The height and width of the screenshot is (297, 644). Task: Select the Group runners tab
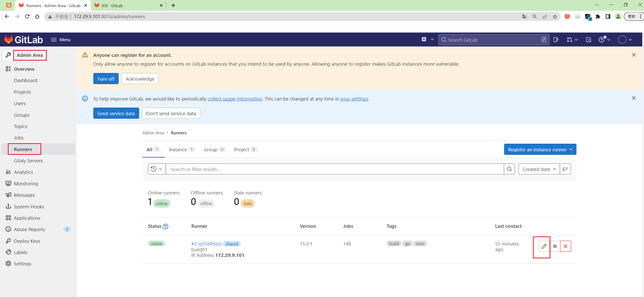coord(215,150)
